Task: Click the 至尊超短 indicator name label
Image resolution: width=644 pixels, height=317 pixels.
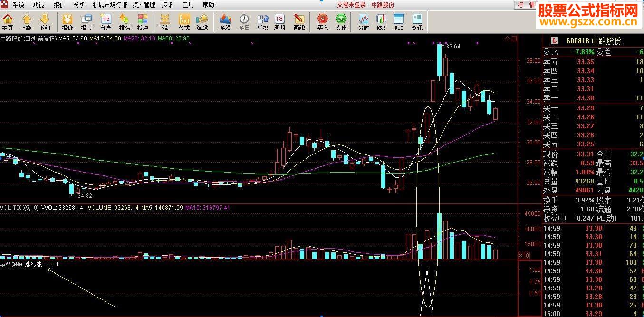Action: tap(11, 264)
